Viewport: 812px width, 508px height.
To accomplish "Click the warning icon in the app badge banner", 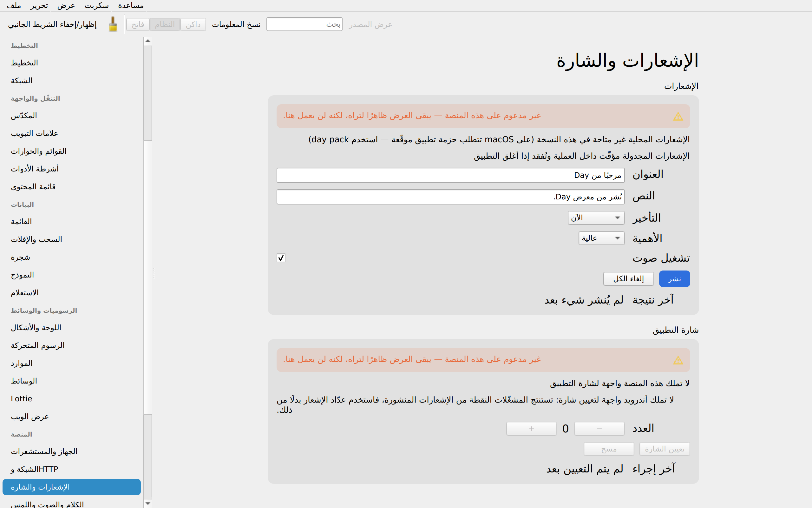I will coord(678,360).
